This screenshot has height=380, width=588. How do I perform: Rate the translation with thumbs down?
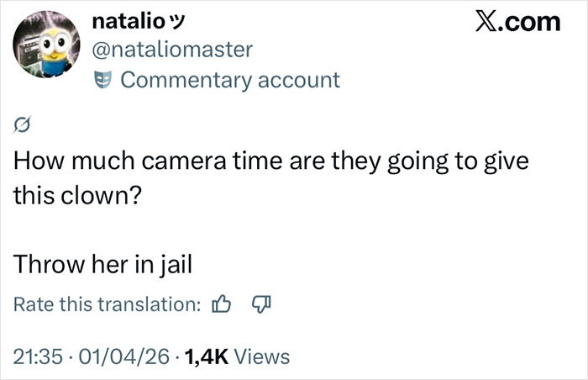260,303
